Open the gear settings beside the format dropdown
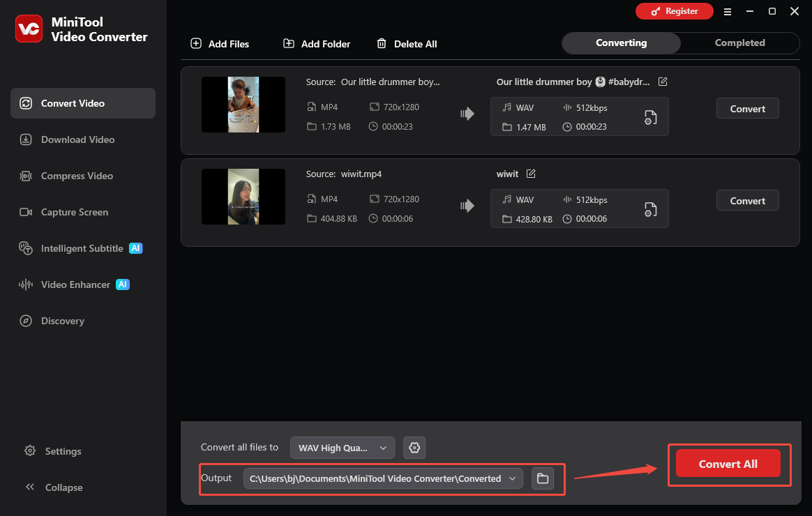812x516 pixels. (414, 448)
